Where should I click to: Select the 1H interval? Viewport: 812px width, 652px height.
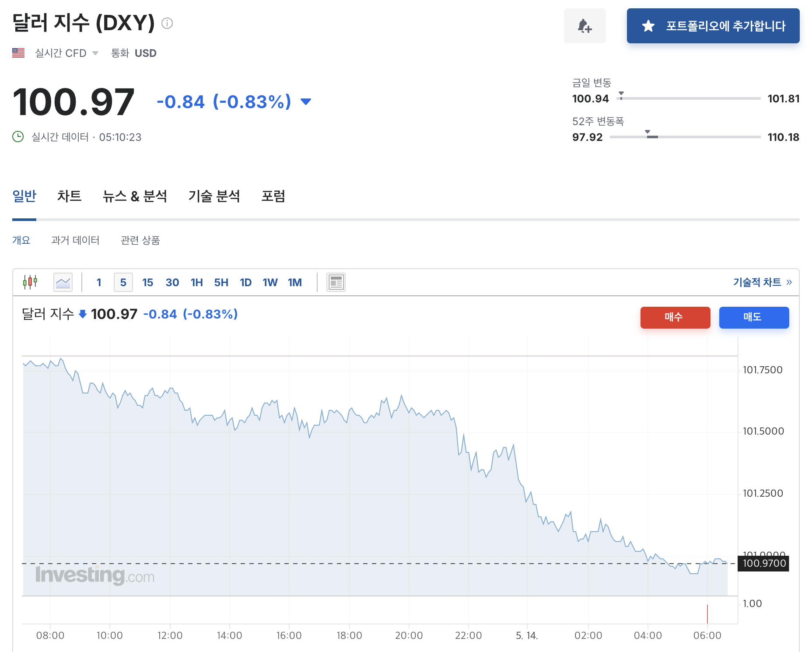197,282
